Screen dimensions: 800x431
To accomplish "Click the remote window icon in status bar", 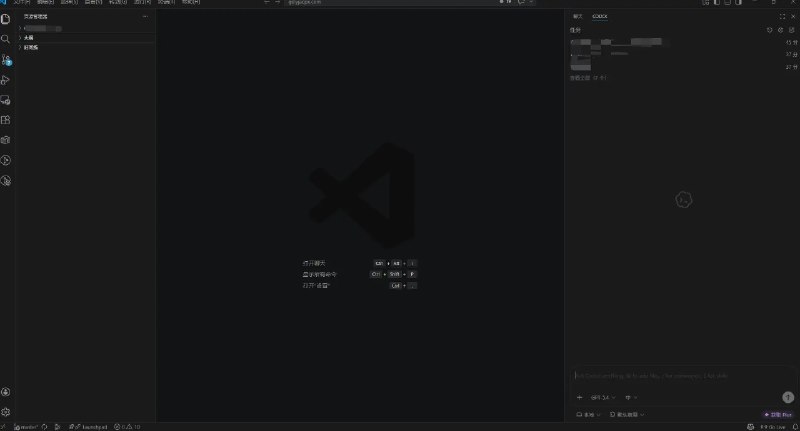I will tap(4, 427).
